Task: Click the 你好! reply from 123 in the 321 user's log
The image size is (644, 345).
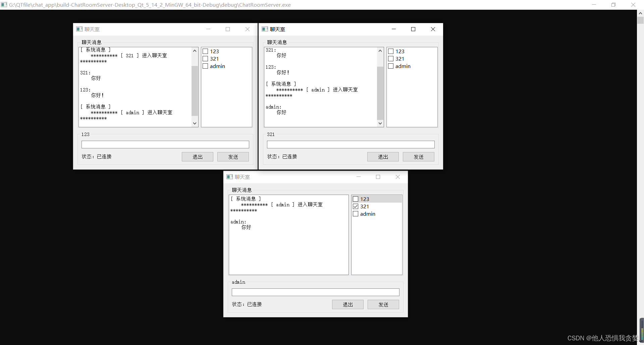Action: click(283, 73)
